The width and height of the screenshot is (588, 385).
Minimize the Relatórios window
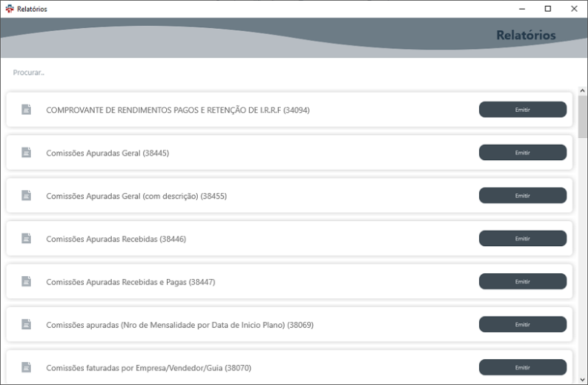click(x=522, y=9)
